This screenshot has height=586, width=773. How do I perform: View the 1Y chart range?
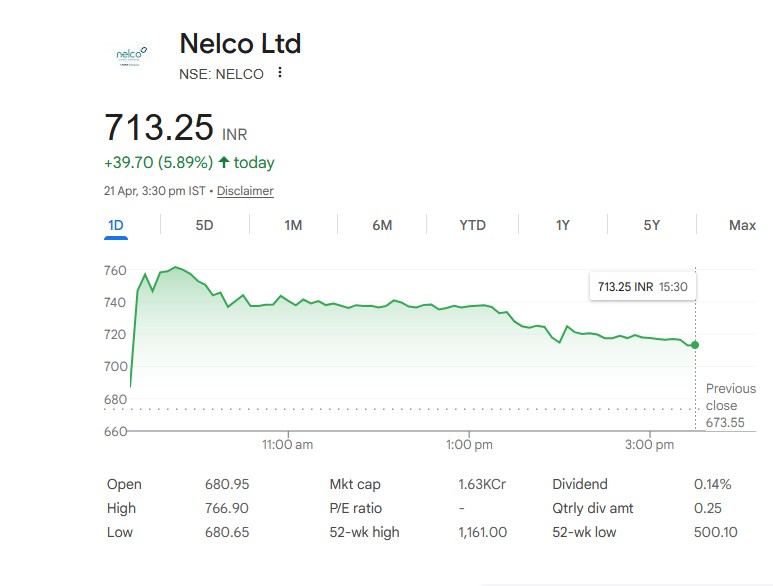[x=563, y=225]
